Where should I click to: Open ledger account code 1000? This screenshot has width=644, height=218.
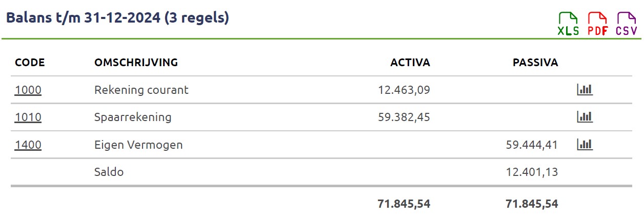(x=28, y=90)
